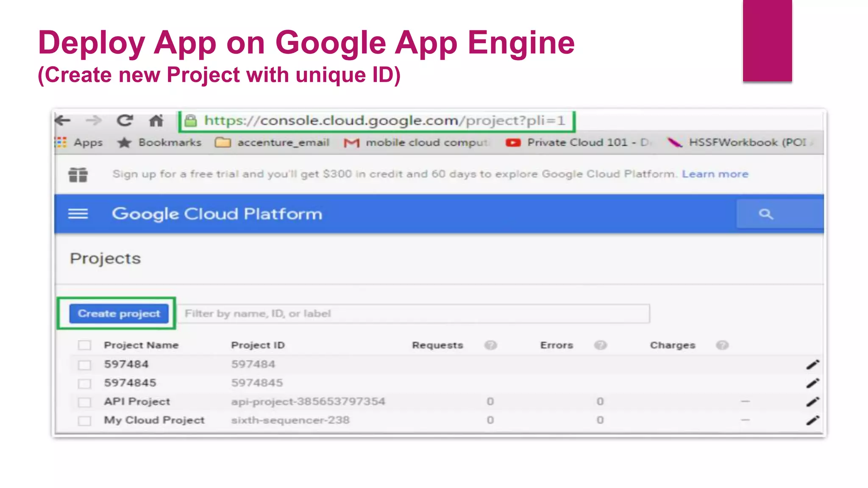Go back with the browser back arrow
Image resolution: width=868 pixels, height=488 pixels.
[x=63, y=121]
